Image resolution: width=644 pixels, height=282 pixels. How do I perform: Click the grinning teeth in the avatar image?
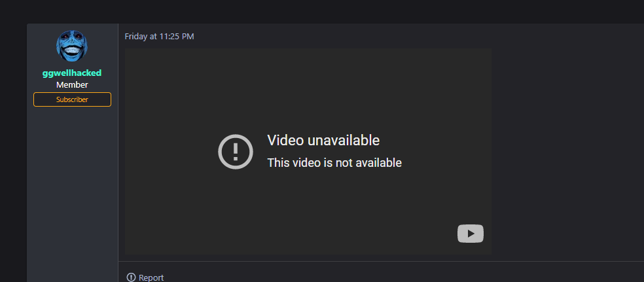coord(72,52)
